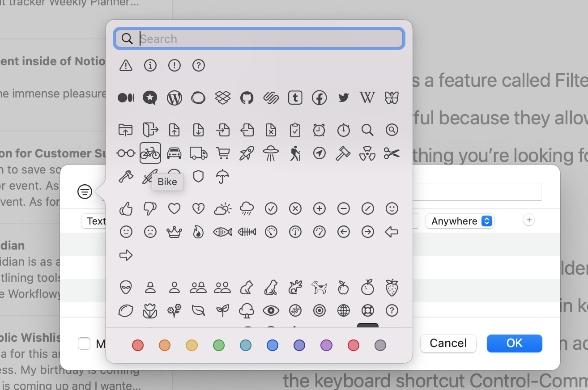Choose the WordPress logo icon
The image size is (588, 390).
pyautogui.click(x=175, y=97)
